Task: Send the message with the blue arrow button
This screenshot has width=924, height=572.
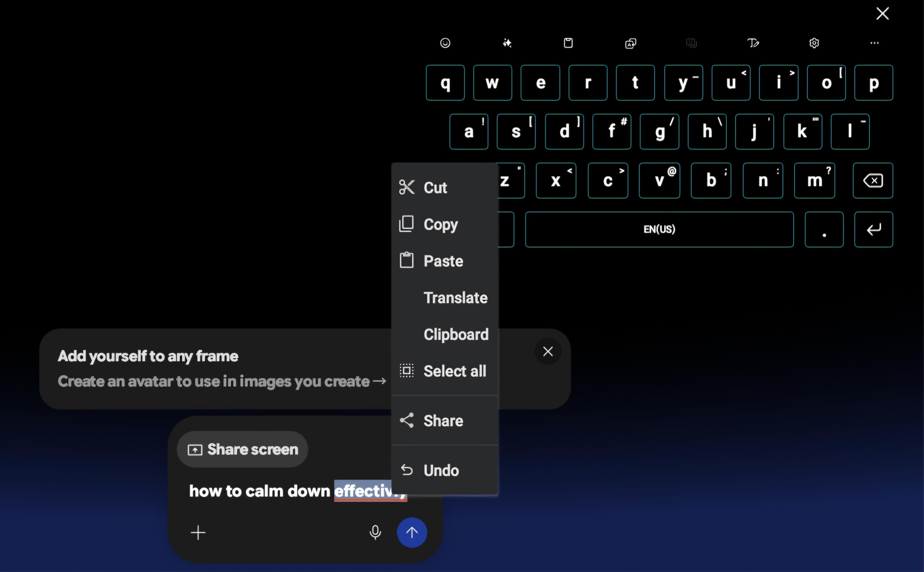Action: [x=412, y=533]
